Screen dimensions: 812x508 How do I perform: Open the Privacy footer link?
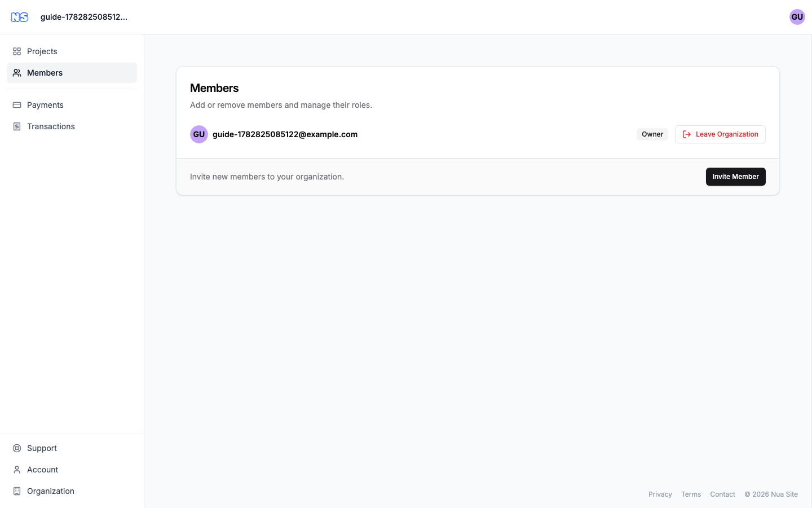pos(660,494)
